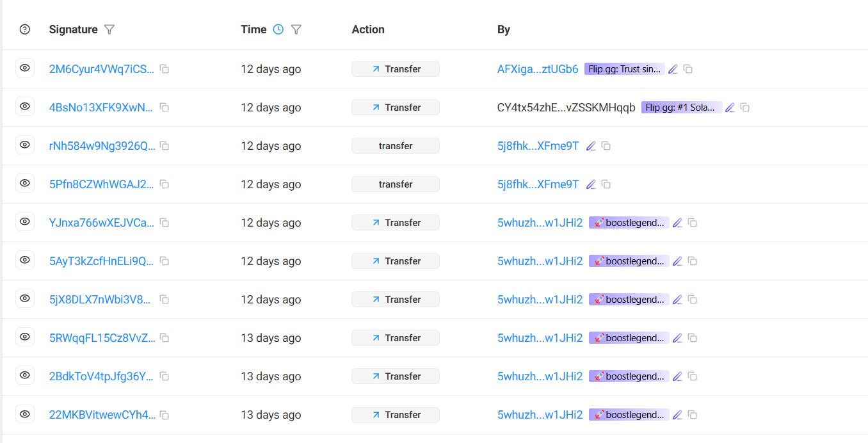Copy signature rNh584w9Ng3926Q
The image size is (868, 443).
(x=165, y=146)
